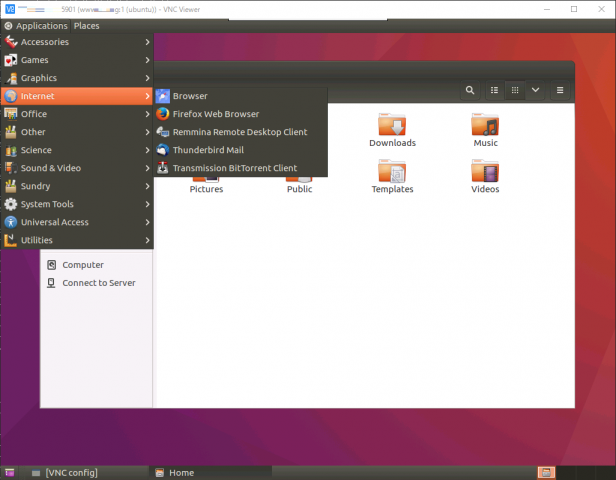Expand the Office submenu arrow
This screenshot has width=616, height=480.
click(147, 114)
